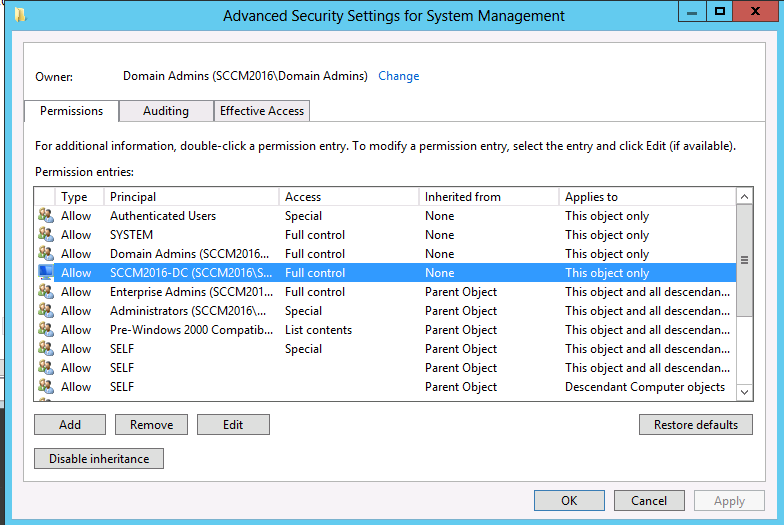Click the permission list scrollbar thumb
Viewport: 784px width, 525px height.
pos(744,260)
